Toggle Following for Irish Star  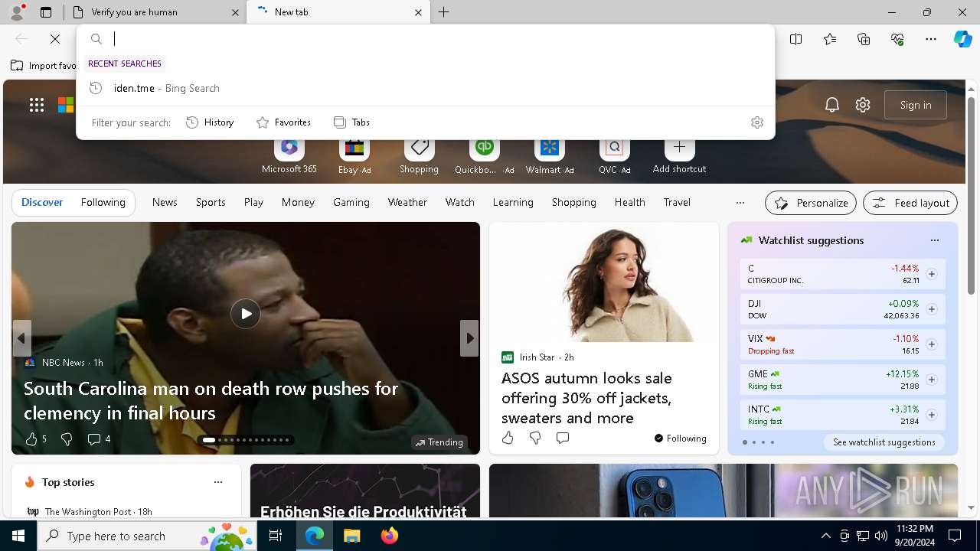[x=680, y=439]
